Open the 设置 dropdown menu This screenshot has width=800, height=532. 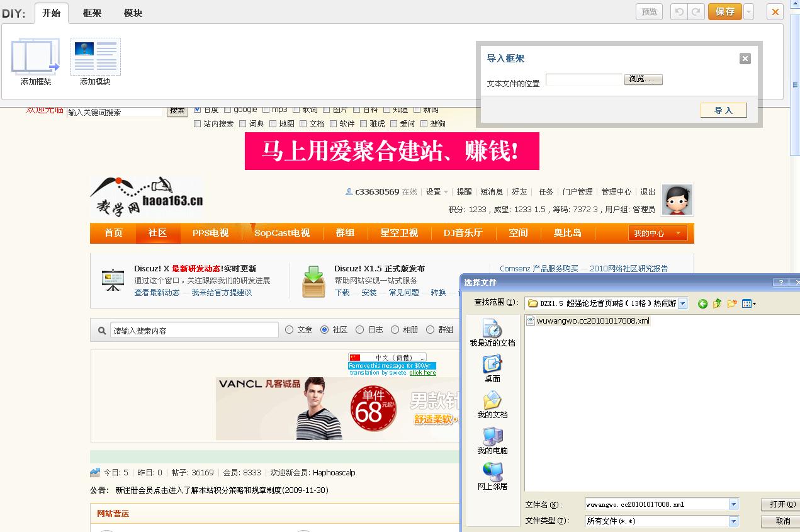pyautogui.click(x=437, y=192)
